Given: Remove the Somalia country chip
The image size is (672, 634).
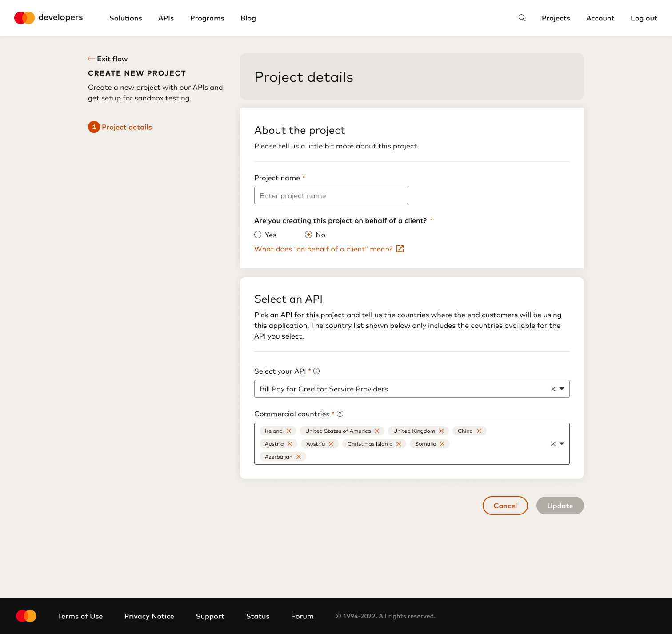Looking at the screenshot, I should coord(442,444).
